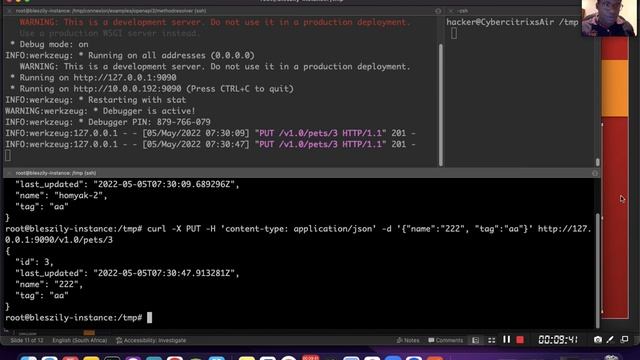Viewport: 640px width, 360px height.
Task: Click the "name": "homyak-2" output line
Action: (x=61, y=196)
